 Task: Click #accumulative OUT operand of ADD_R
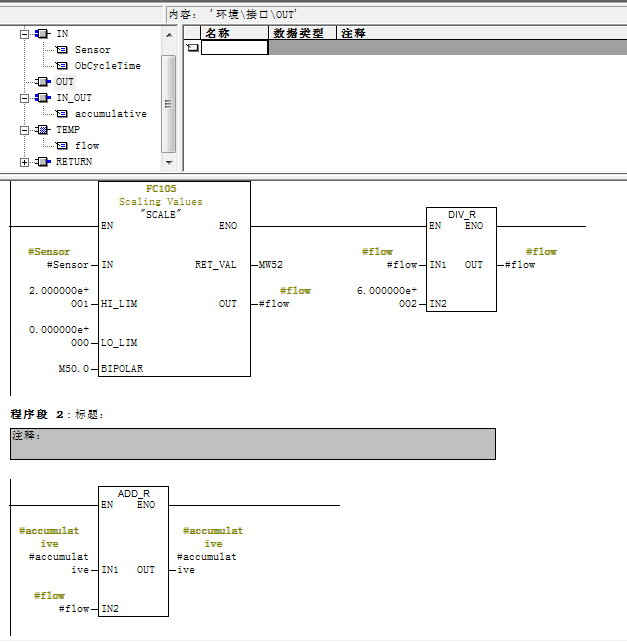(206, 563)
